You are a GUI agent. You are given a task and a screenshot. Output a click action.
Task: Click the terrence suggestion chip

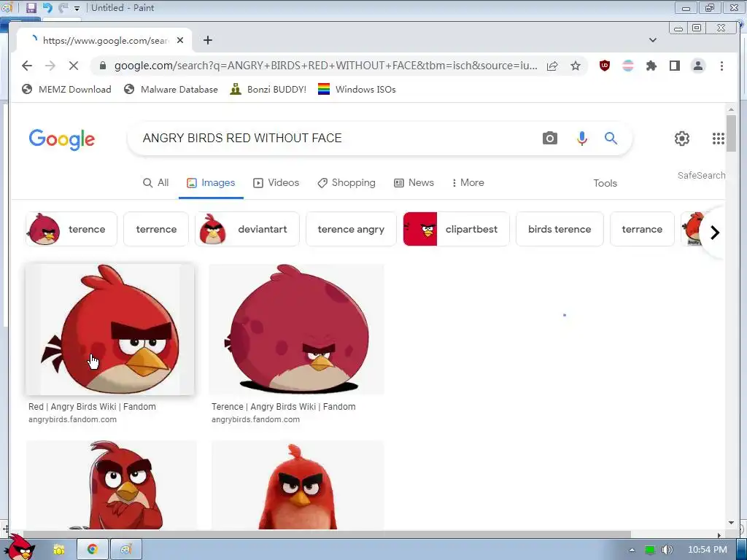pos(156,229)
